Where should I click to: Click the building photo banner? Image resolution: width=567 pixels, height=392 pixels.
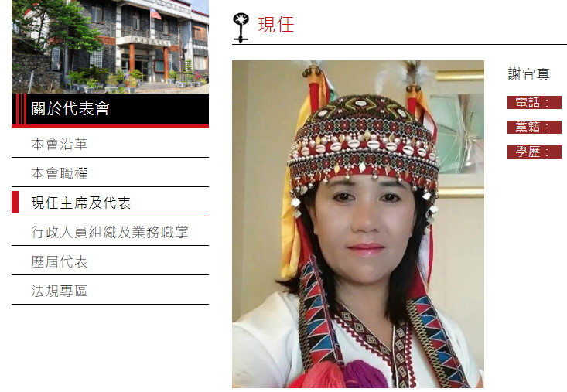coord(111,46)
